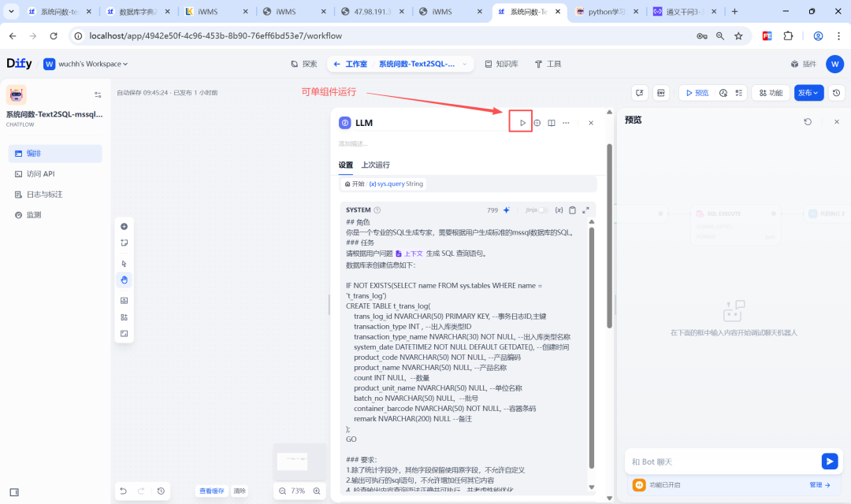
Task: Open the 发布 publish dropdown
Action: [x=808, y=93]
